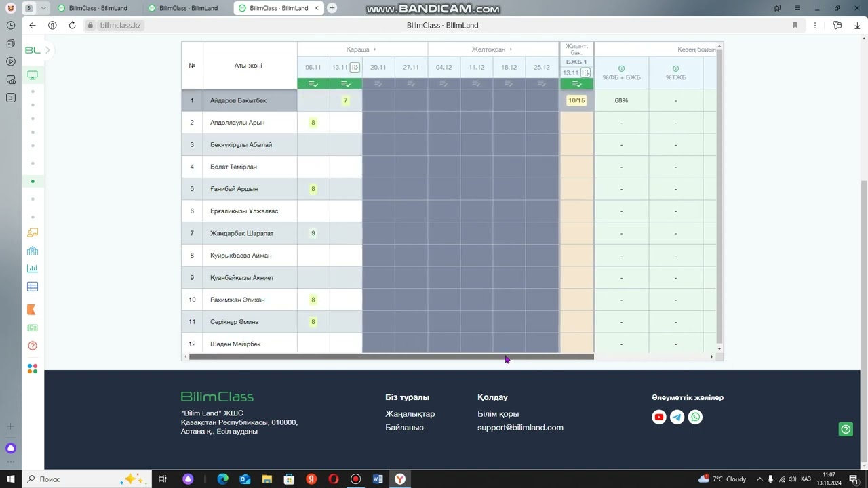Open the lesson plan icon for 13.11 column
The image size is (868, 488).
[355, 67]
